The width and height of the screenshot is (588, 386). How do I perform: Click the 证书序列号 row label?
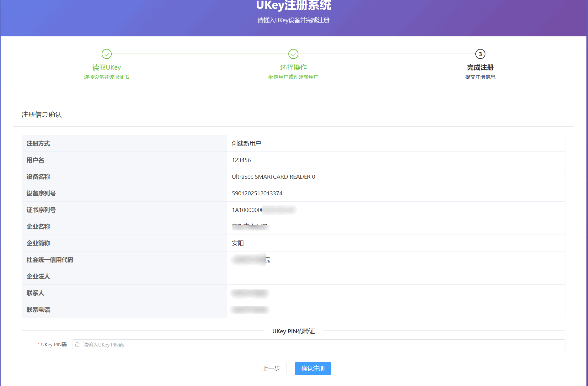41,210
